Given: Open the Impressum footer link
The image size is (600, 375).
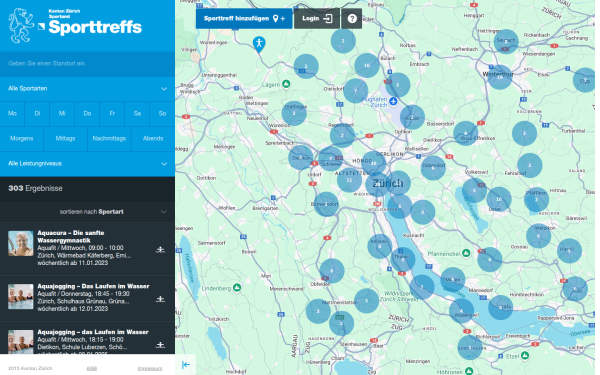Looking at the screenshot, I should point(150,368).
